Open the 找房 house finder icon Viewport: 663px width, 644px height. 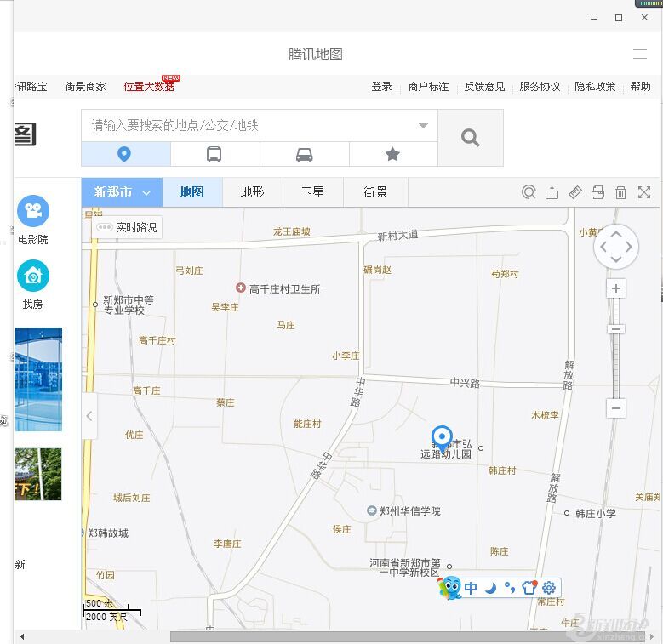33,276
